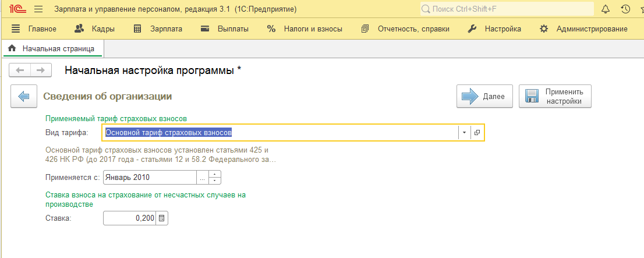The image size is (644, 258).
Task: Click home icon on Начальная страница tab
Action: click(12, 48)
